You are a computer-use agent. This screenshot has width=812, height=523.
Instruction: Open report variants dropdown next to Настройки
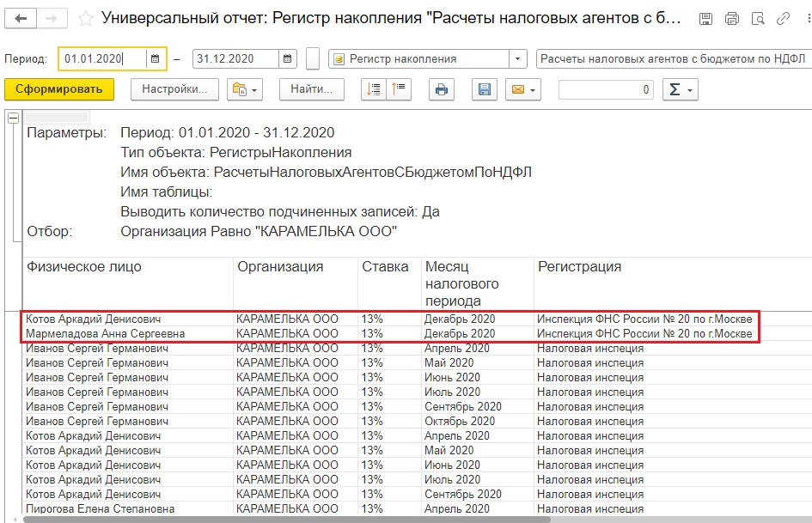(245, 89)
